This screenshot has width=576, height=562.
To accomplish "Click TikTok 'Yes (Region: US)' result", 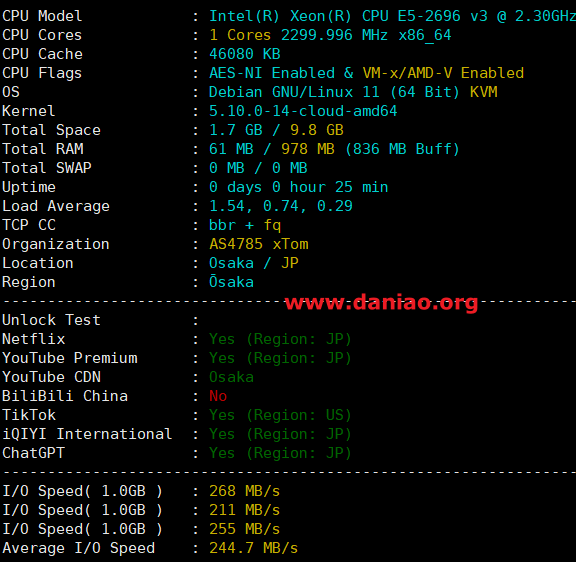I will pos(280,415).
